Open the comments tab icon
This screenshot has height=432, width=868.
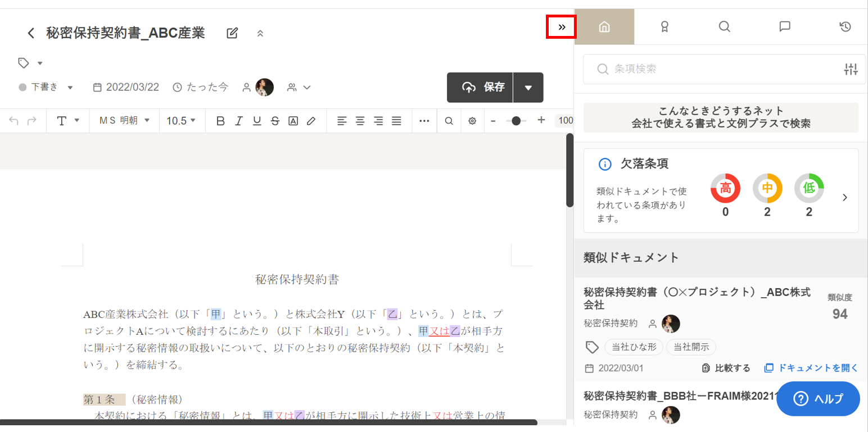pos(785,26)
